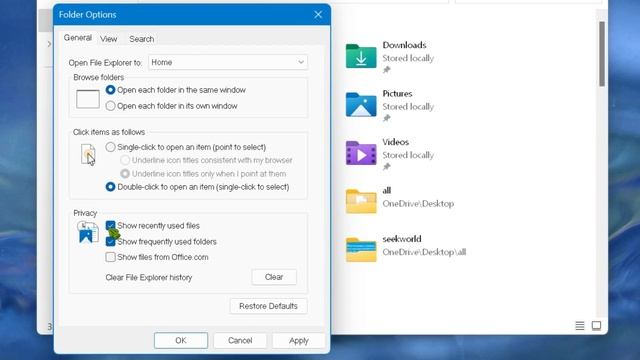Click the Click-items pointer document icon
Screen dimensions: 640x360
pos(88,155)
